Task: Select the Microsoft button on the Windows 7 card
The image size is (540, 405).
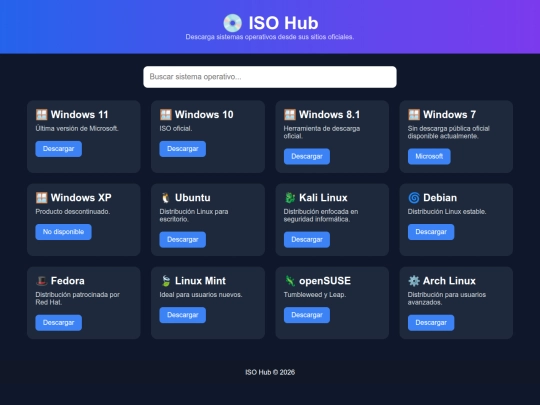Action: tap(429, 156)
